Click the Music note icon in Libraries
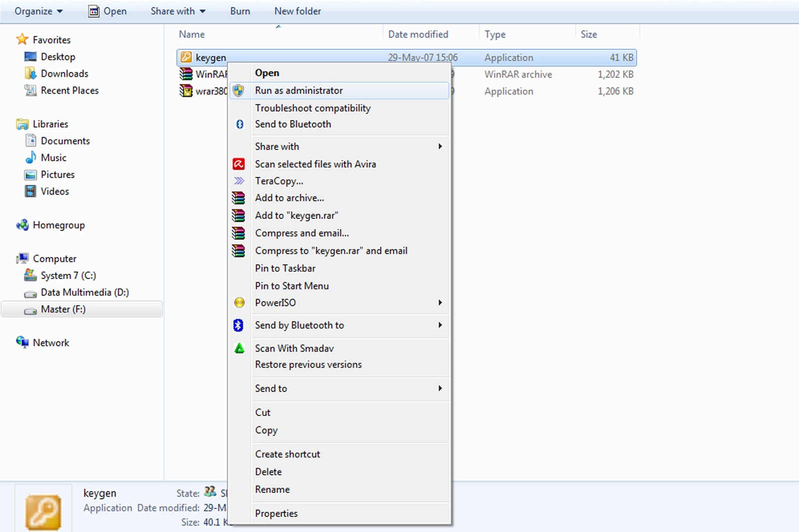799x532 pixels. (x=30, y=157)
